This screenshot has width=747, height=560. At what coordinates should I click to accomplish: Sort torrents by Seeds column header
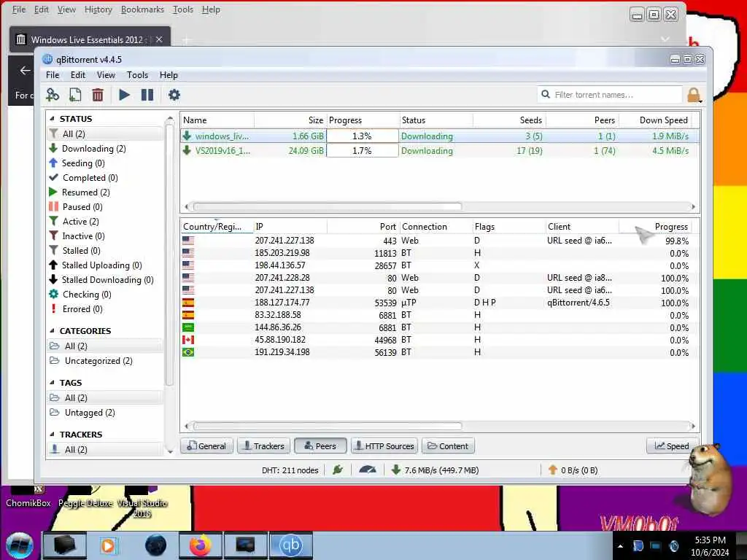[509, 120]
